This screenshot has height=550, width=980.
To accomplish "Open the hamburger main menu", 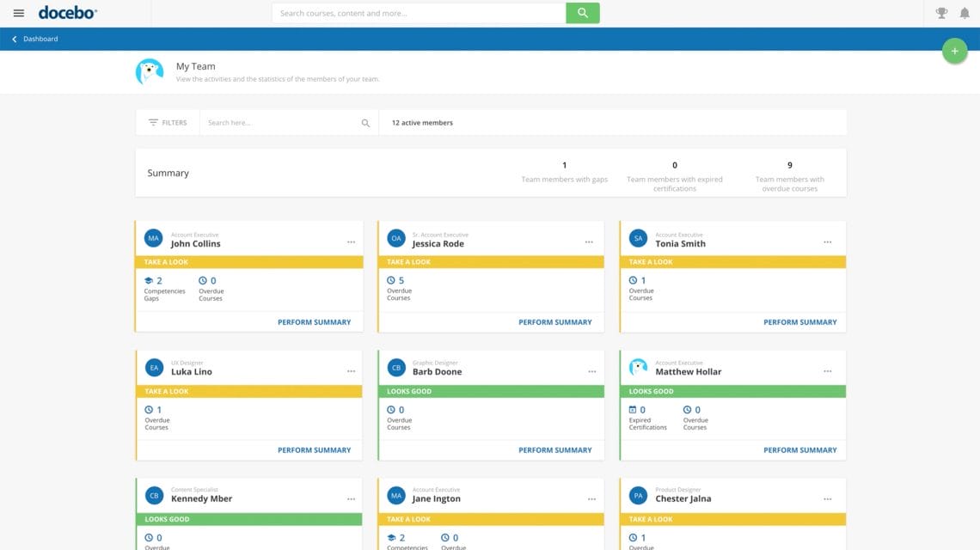I will point(19,13).
